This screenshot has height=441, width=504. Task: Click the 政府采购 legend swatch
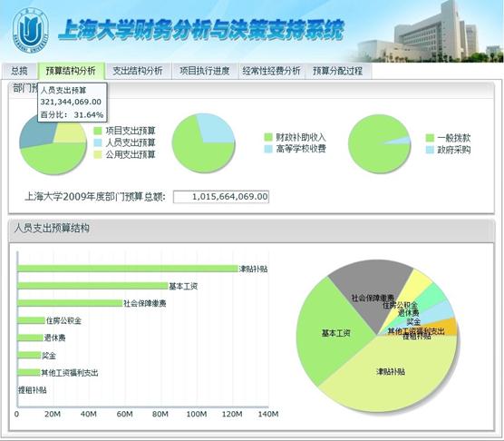point(430,150)
